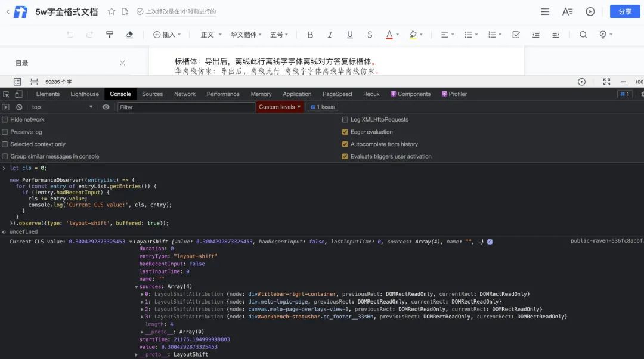Disable Autocomplete from history checkbox
The image size is (644, 359).
click(x=345, y=144)
